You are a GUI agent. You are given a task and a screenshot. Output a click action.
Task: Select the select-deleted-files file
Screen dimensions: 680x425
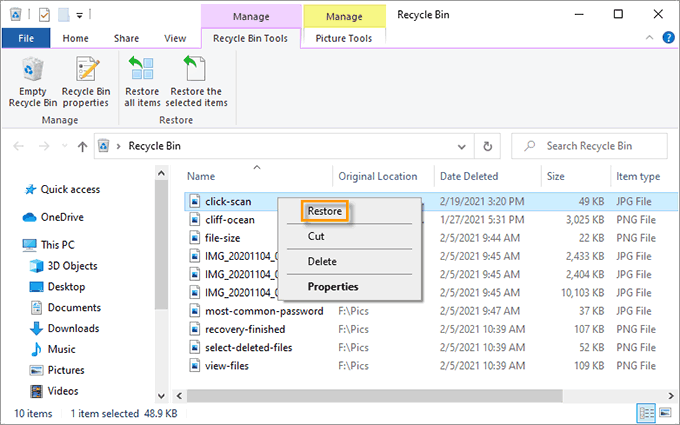click(248, 347)
